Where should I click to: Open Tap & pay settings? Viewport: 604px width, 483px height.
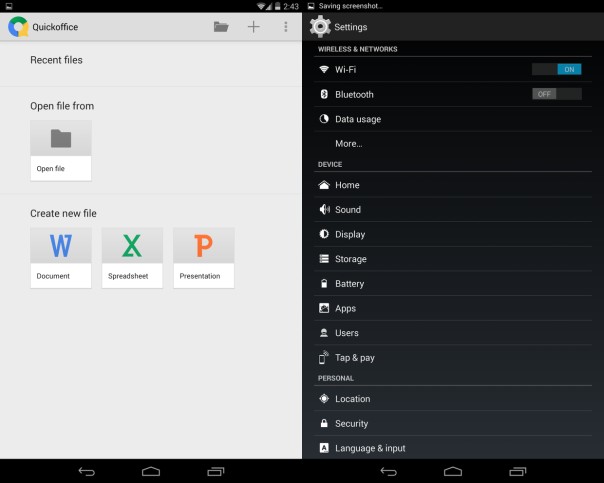tap(354, 358)
